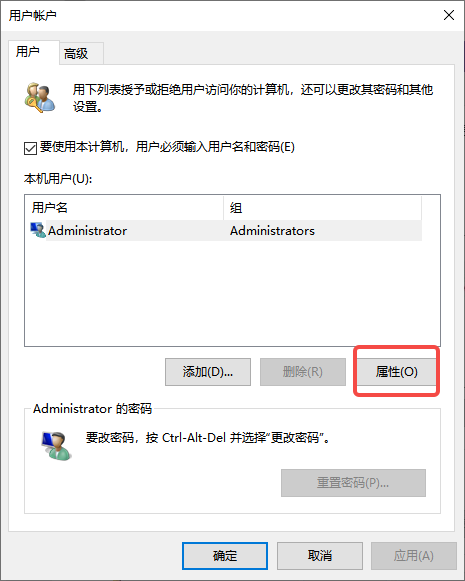The height and width of the screenshot is (581, 465).
Task: Click the 应用(A) button
Action: point(414,556)
